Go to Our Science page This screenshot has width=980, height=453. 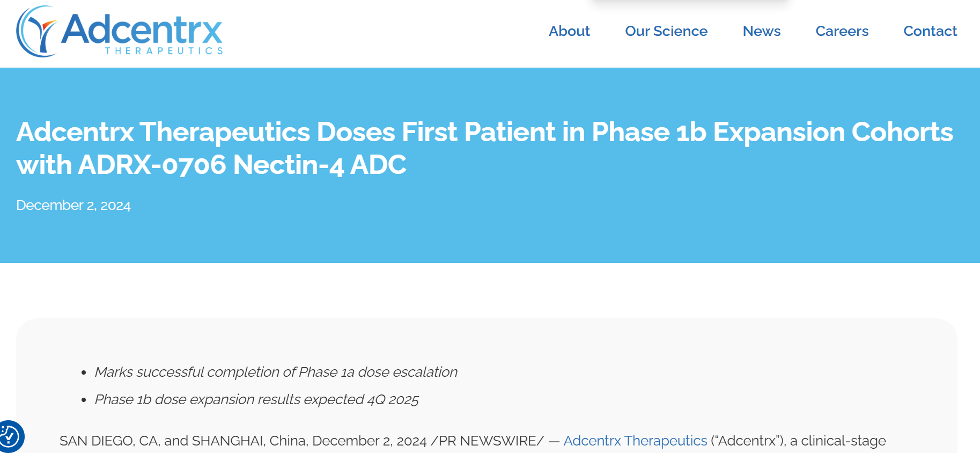tap(666, 31)
